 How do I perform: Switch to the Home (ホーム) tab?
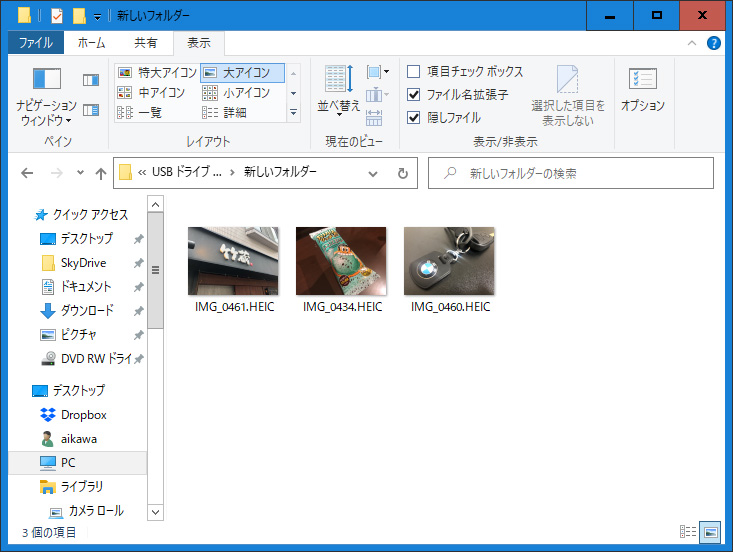[x=91, y=43]
